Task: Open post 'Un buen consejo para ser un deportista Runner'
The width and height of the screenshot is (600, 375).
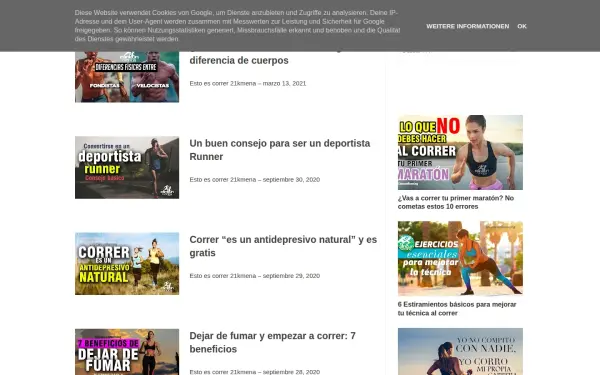Action: pos(280,150)
